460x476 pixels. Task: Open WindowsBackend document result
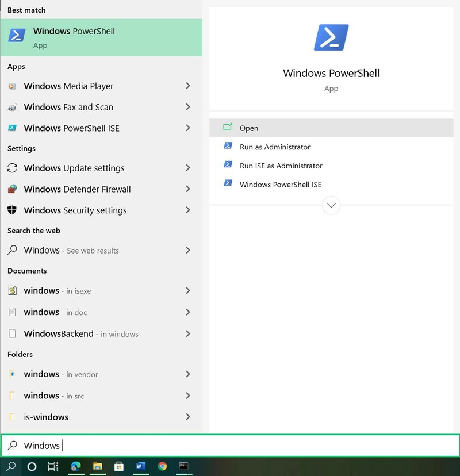coord(101,333)
